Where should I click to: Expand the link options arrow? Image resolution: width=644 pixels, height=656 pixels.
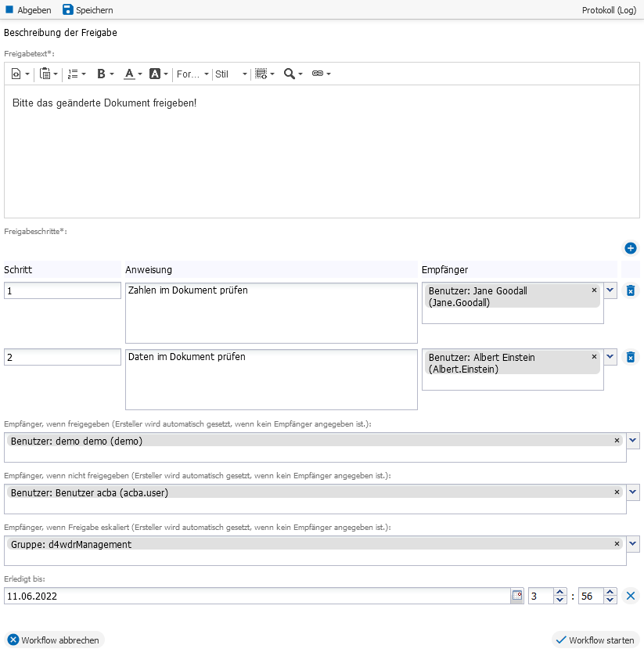tap(329, 74)
